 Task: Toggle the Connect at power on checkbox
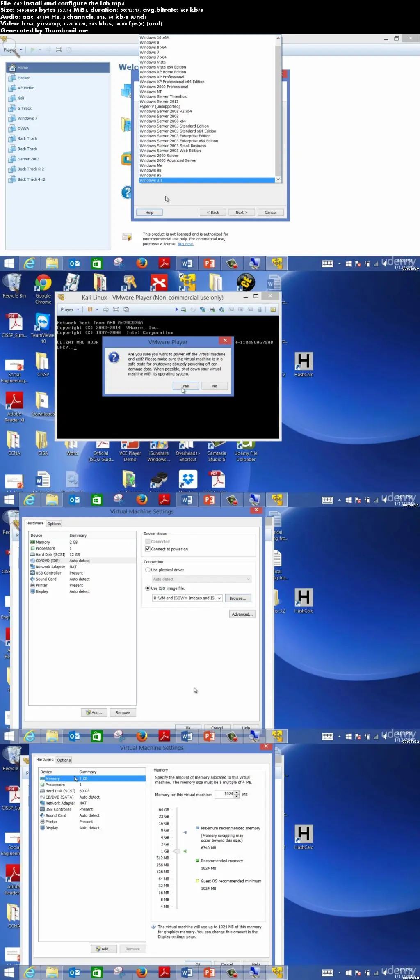click(148, 549)
